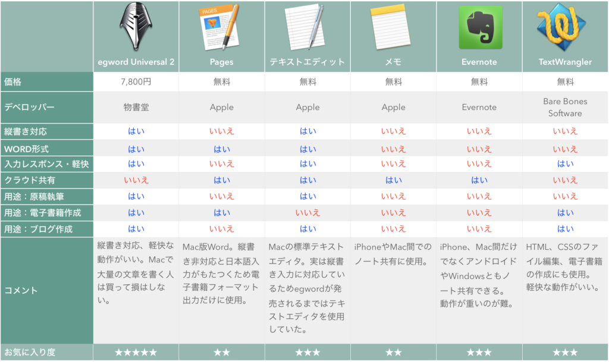Click はい in 入力レスポンス row for TextWrangler
This screenshot has width=609, height=364.
click(565, 164)
